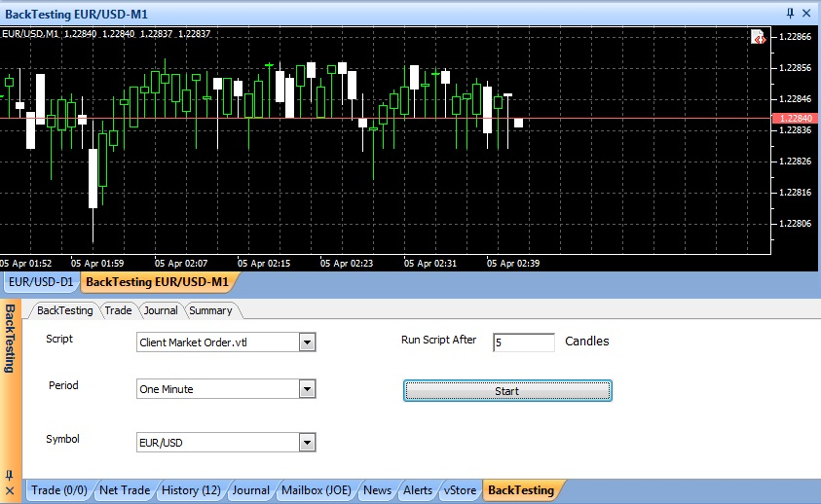
Task: Click the EUR/USD symbol combo box
Action: [x=226, y=443]
